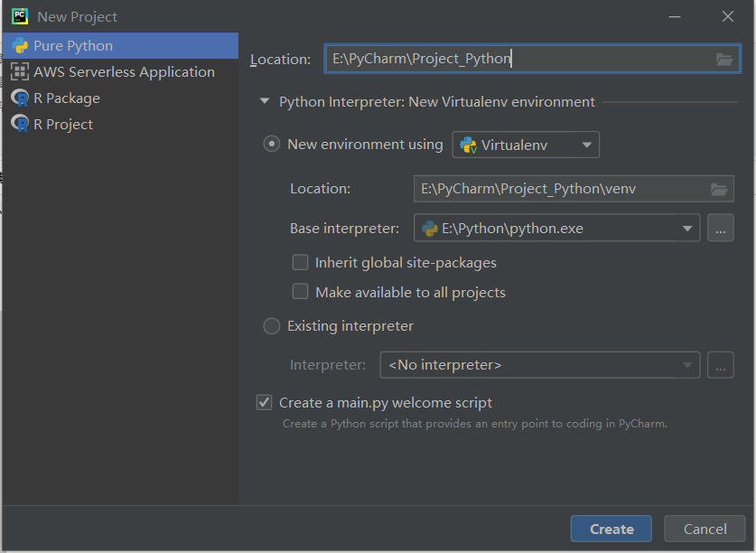Choose R Project from the project types

pyautogui.click(x=63, y=125)
